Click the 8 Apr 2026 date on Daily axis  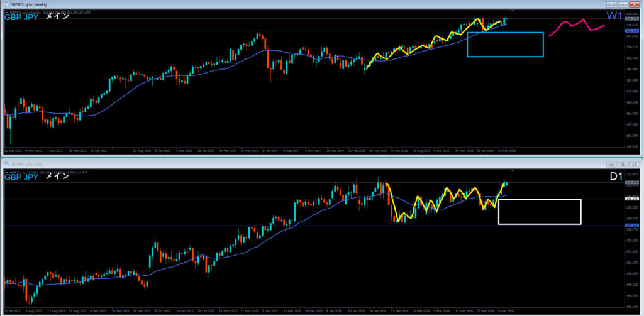pyautogui.click(x=506, y=311)
